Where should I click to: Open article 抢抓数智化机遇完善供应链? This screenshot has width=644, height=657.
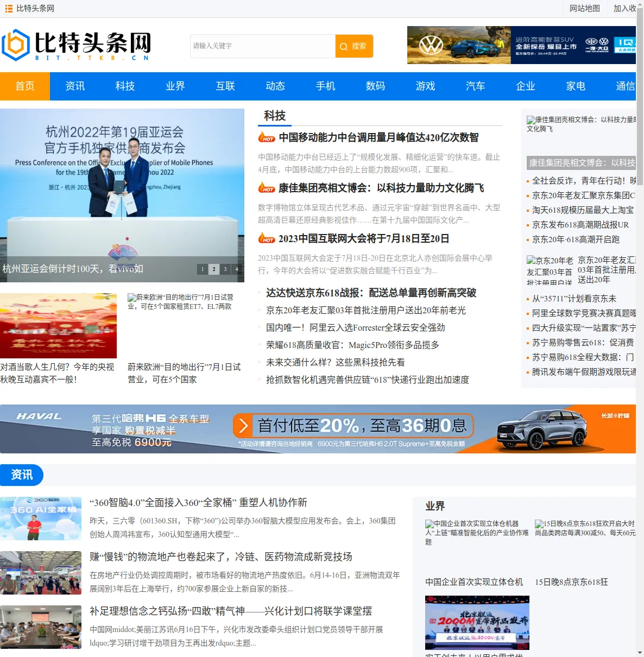(x=368, y=380)
